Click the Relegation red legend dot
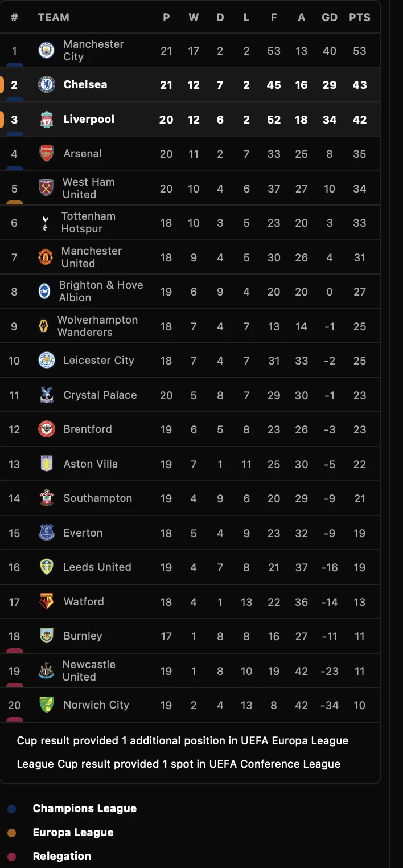Viewport: 403px width, 868px height. click(x=12, y=857)
